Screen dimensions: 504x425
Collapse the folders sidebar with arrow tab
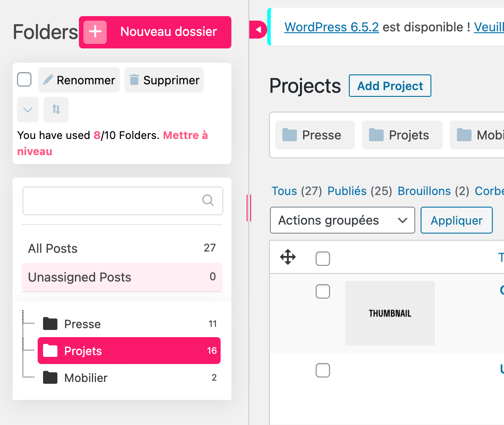click(258, 30)
